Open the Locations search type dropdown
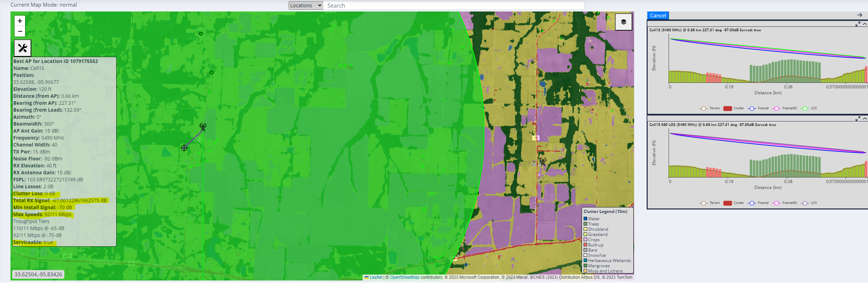 point(306,6)
